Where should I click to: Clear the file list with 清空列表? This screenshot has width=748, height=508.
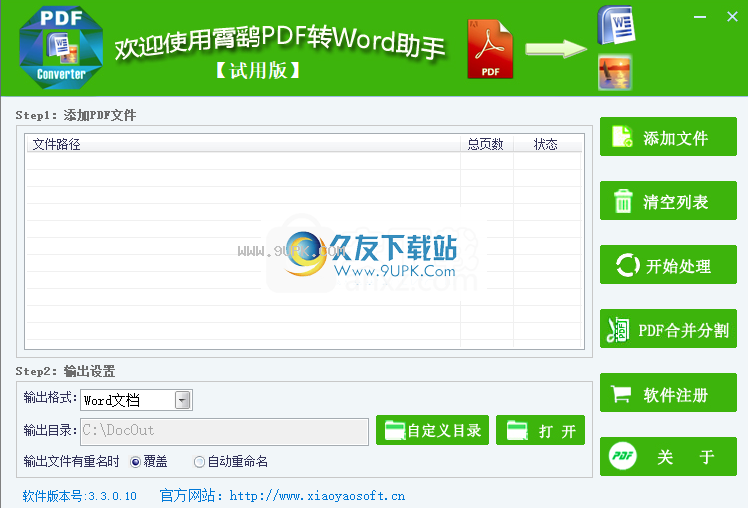tap(668, 200)
